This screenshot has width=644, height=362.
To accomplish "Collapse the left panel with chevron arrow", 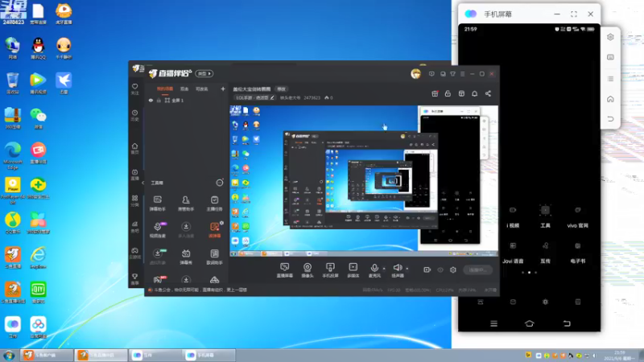I will pyautogui.click(x=143, y=183).
